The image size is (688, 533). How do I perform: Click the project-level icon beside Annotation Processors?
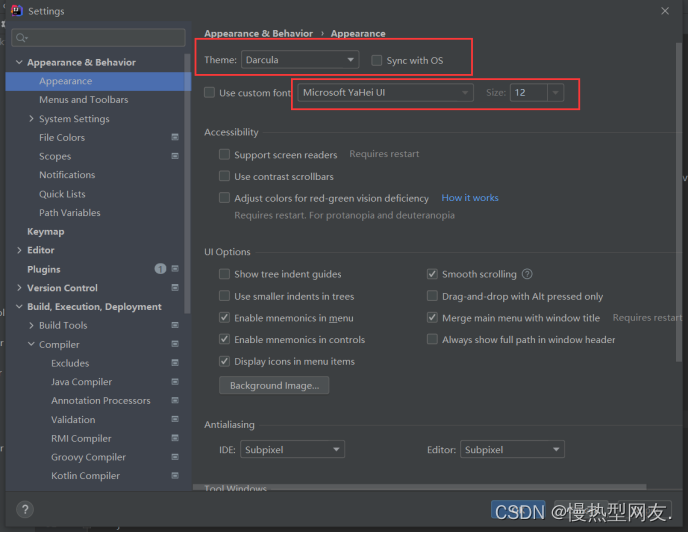point(175,400)
